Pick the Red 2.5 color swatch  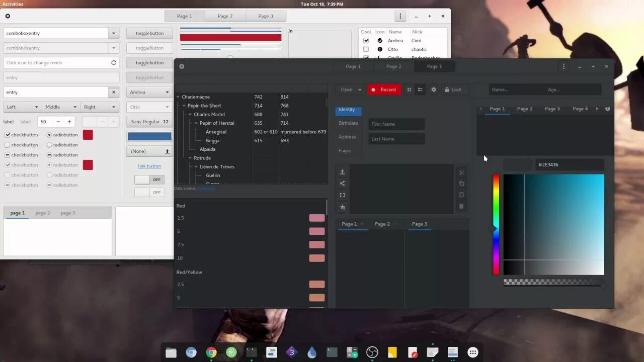point(317,218)
